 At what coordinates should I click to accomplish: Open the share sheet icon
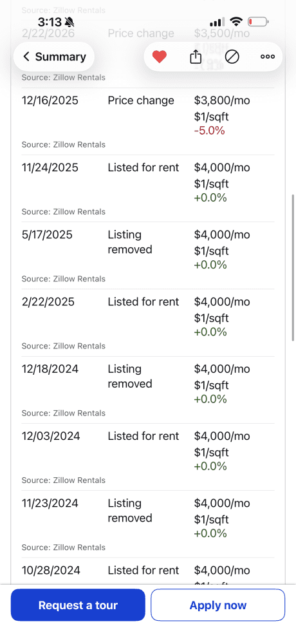(x=196, y=57)
